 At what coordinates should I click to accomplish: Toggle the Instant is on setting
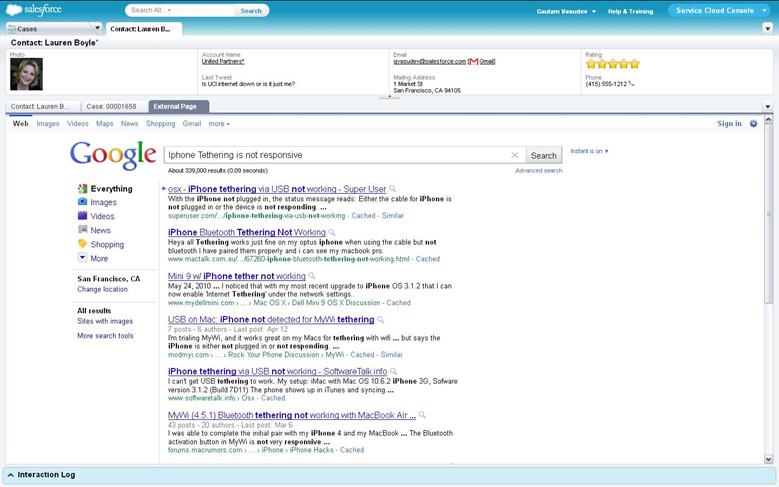[589, 151]
